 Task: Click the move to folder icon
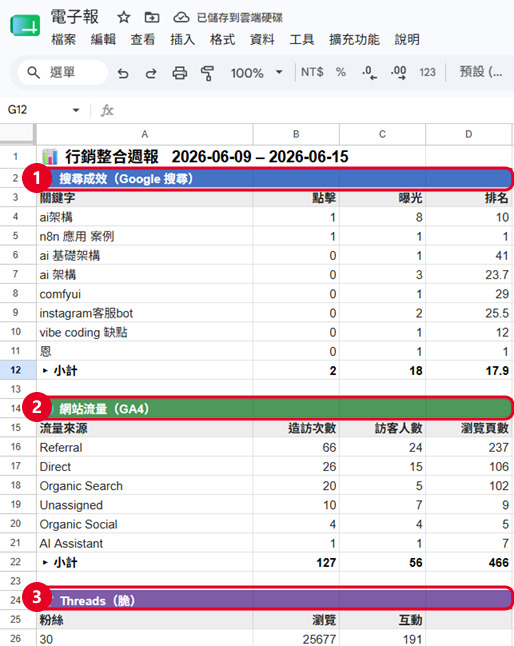coord(152,18)
